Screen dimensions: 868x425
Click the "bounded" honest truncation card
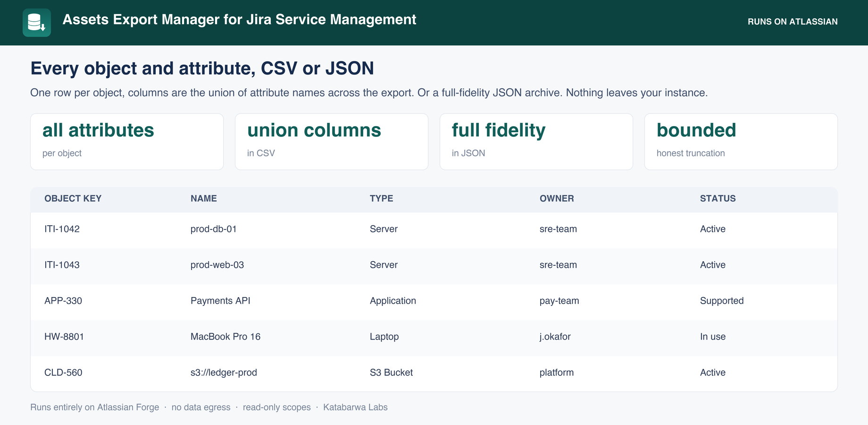coord(741,142)
